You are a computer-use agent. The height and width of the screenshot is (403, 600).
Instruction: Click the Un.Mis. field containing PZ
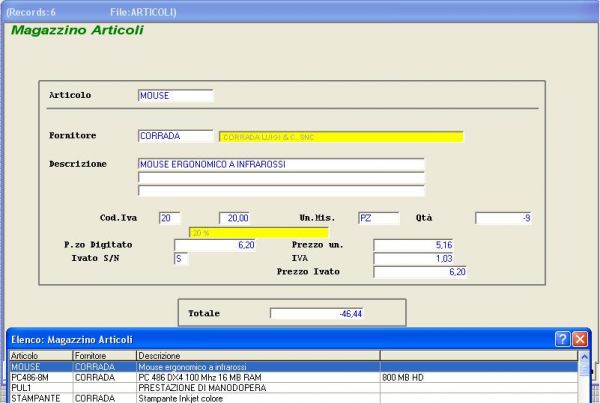pos(378,218)
